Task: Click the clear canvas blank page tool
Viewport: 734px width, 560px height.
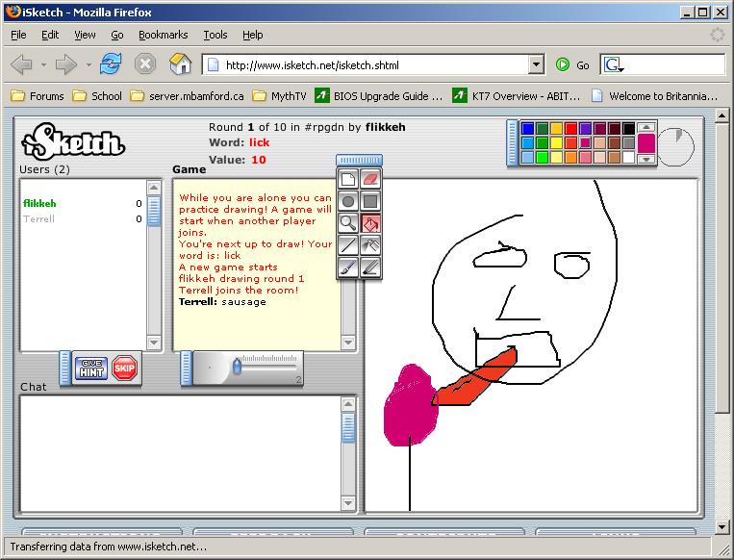Action: click(x=348, y=179)
